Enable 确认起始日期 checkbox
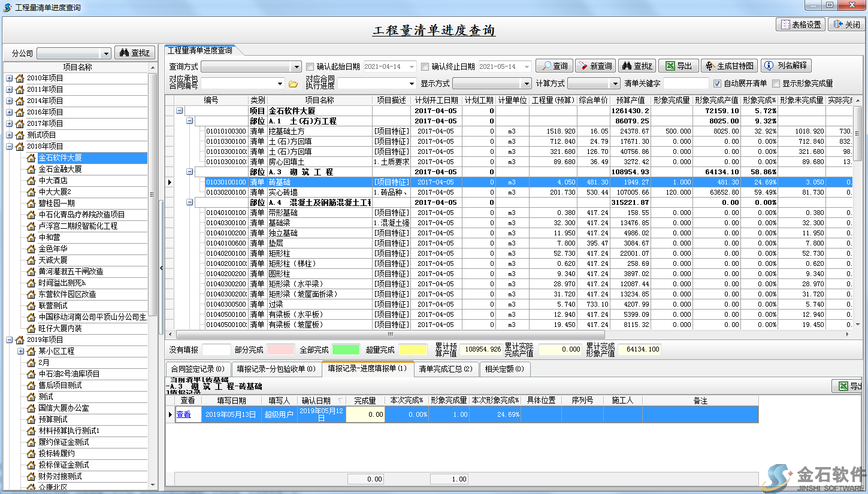 coord(310,66)
